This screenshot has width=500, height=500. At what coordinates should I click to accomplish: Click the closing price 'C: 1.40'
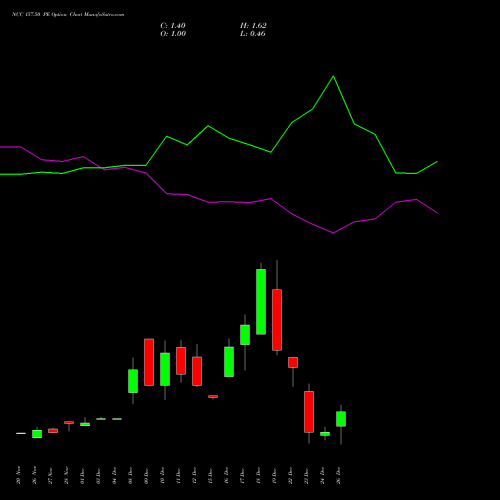tap(173, 26)
